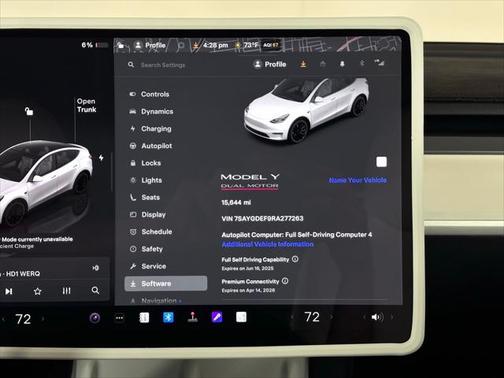The image size is (504, 378).
Task: Lower driver temperature with left arrow
Action: pos(3,319)
